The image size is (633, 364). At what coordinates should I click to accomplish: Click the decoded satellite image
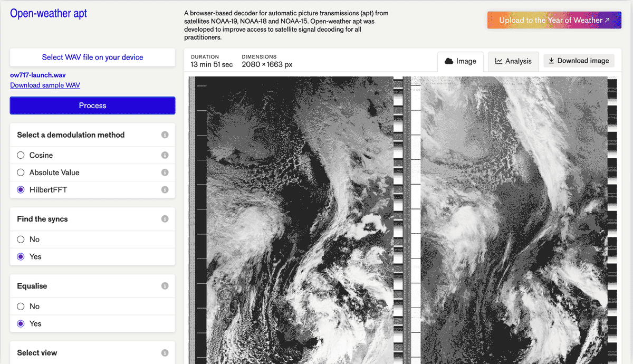click(403, 220)
